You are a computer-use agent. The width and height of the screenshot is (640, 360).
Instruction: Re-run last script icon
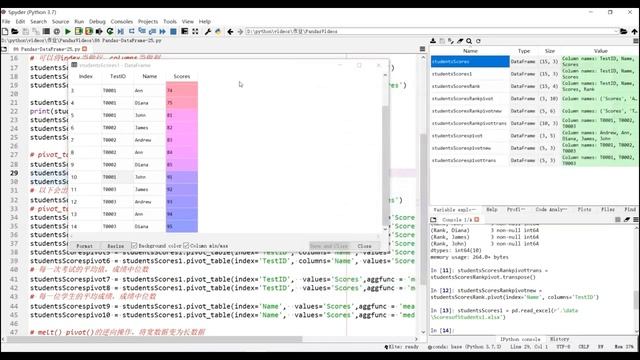click(110, 31)
